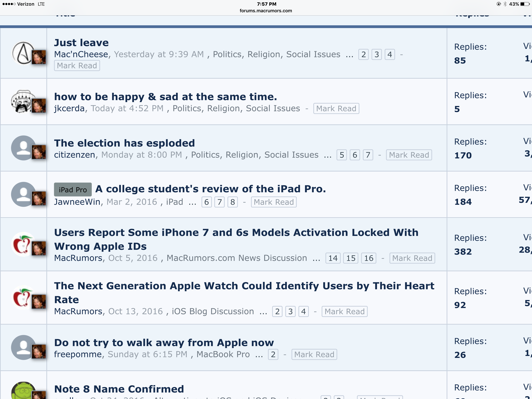Tap the orientation lock status icon

tap(499, 4)
